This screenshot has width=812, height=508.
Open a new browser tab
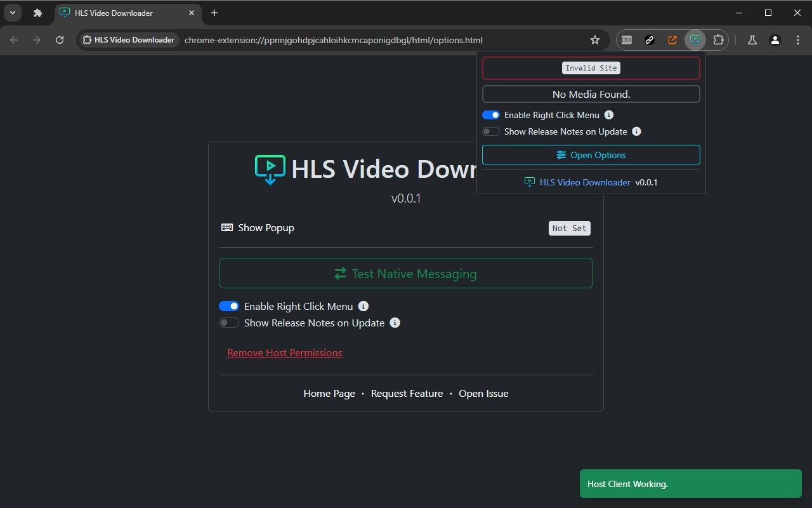tap(214, 13)
